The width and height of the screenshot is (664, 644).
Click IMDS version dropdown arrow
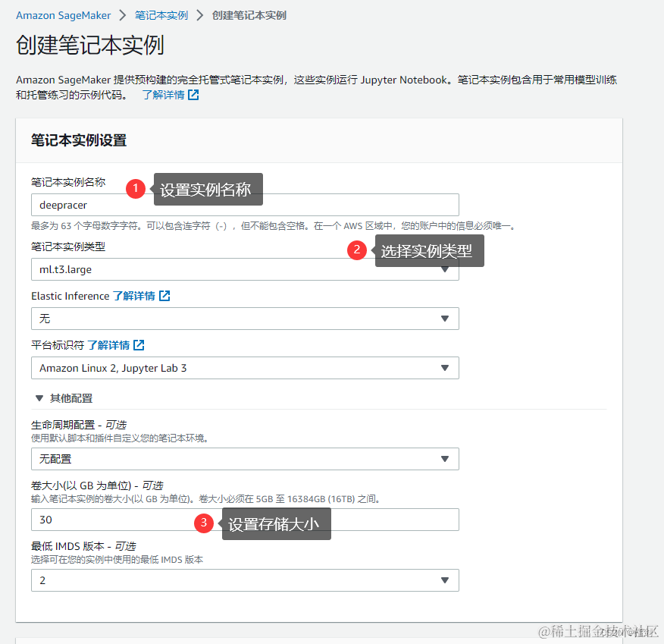click(x=445, y=580)
